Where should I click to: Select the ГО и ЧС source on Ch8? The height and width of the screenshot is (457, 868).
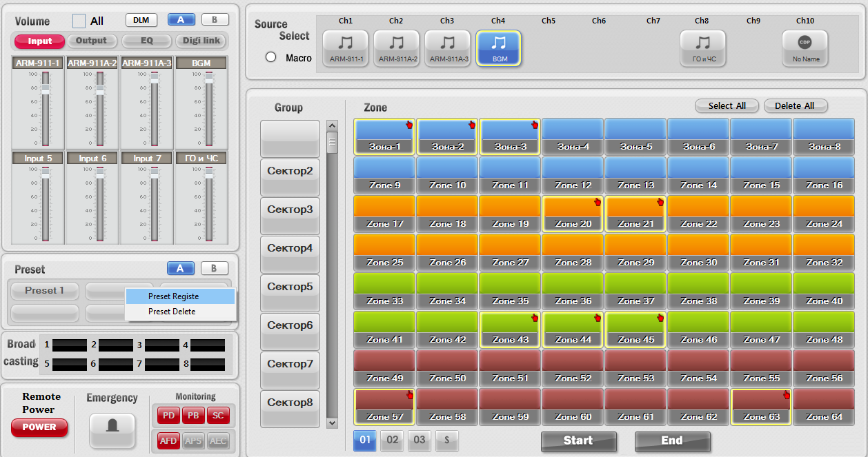(702, 48)
